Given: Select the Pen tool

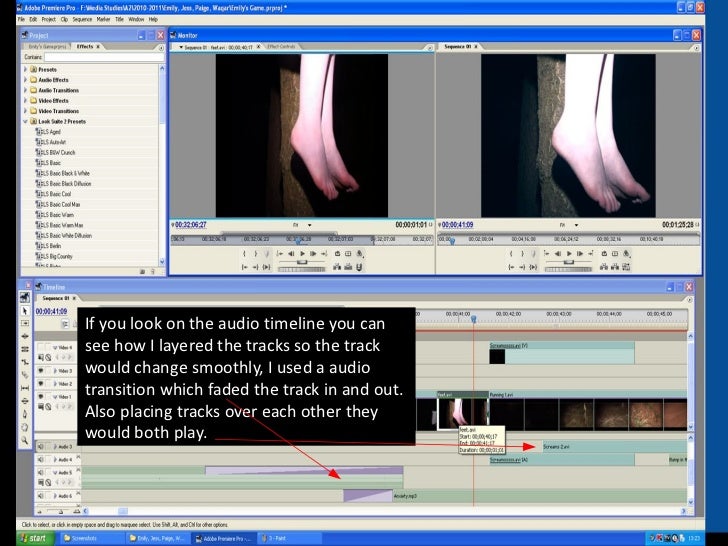Looking at the screenshot, I should (25, 414).
